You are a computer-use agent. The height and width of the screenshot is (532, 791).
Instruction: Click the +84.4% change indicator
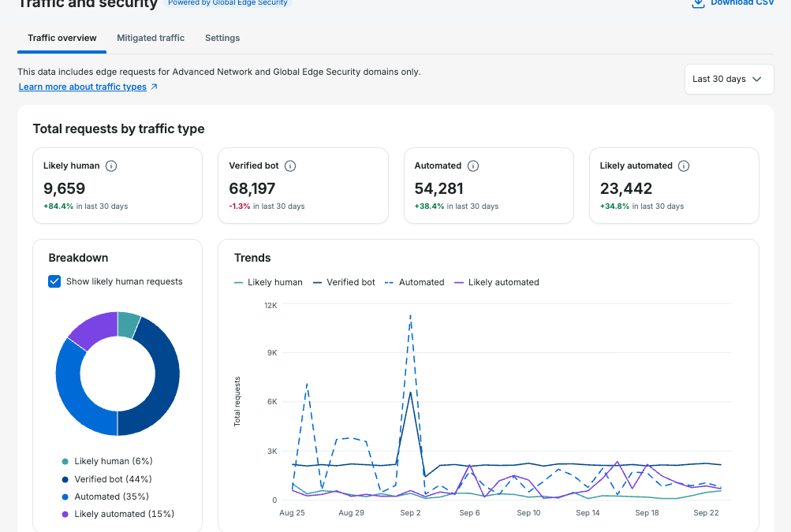pos(58,206)
